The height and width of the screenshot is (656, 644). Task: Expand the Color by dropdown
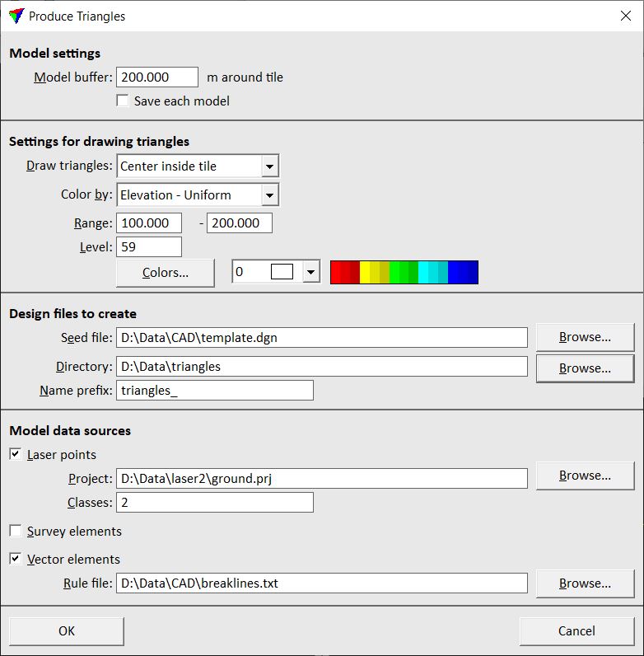(269, 195)
